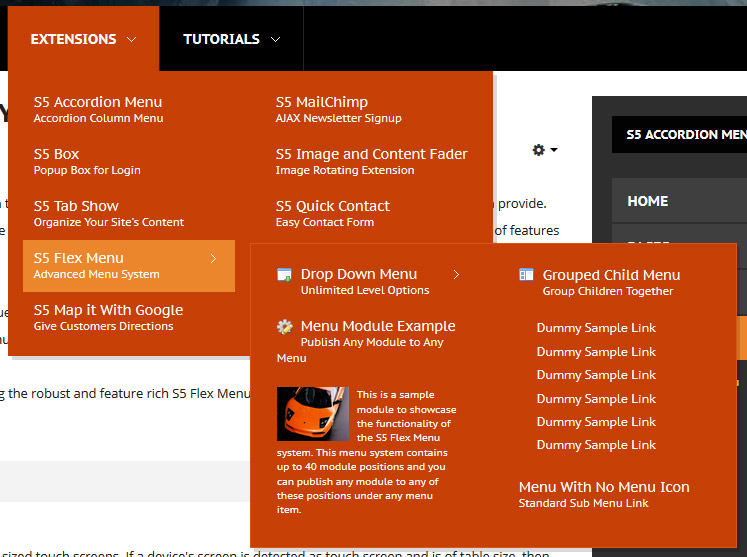Expand the Extensions menu chevron
This screenshot has height=557, width=747.
click(x=131, y=40)
